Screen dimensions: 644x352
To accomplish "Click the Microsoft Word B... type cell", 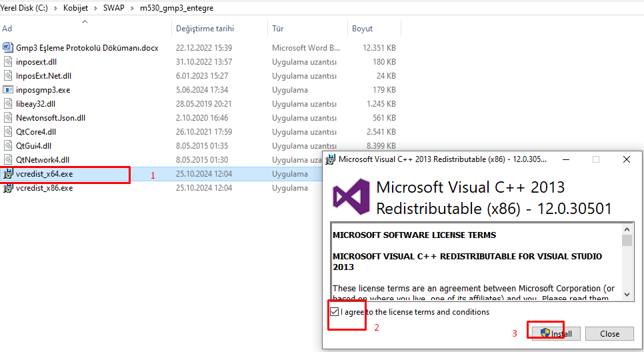I will point(306,47).
